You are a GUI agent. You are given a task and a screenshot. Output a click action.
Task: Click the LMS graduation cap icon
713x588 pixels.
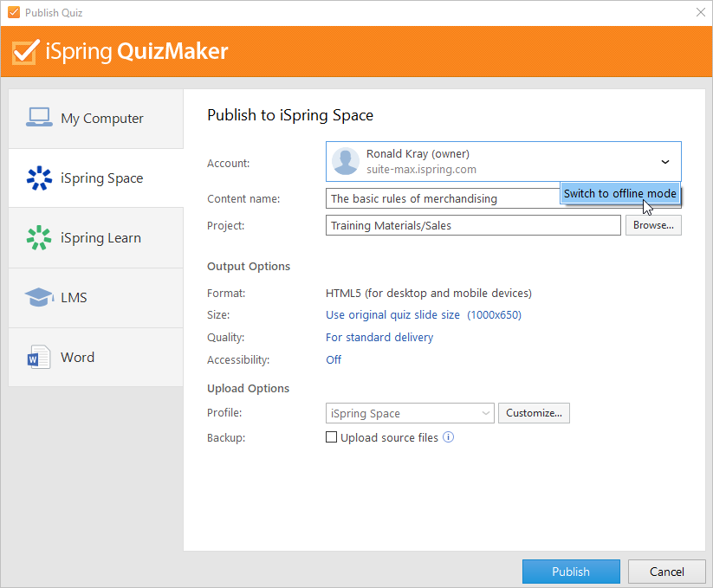[x=39, y=297]
